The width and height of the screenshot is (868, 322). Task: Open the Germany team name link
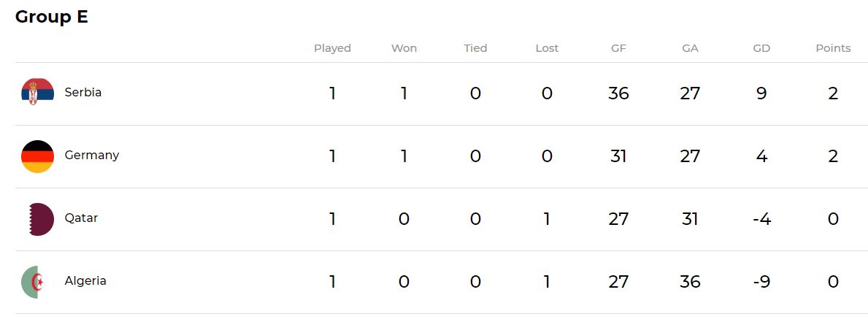point(91,156)
